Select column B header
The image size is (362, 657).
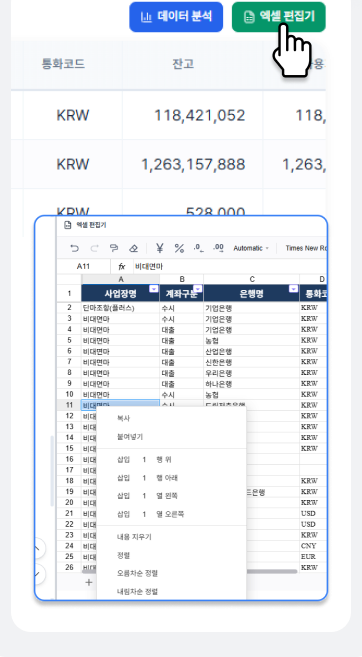[181, 279]
